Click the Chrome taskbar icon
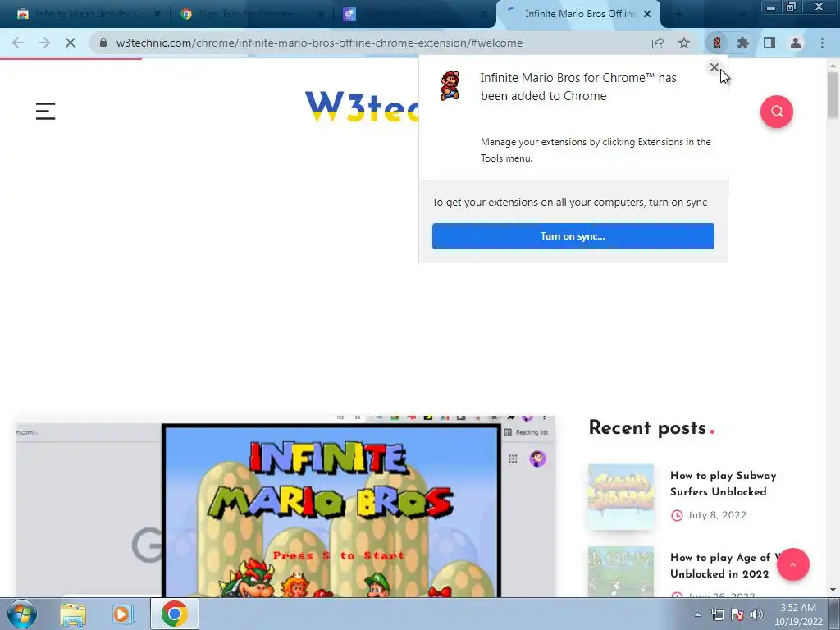840x630 pixels. tap(175, 614)
